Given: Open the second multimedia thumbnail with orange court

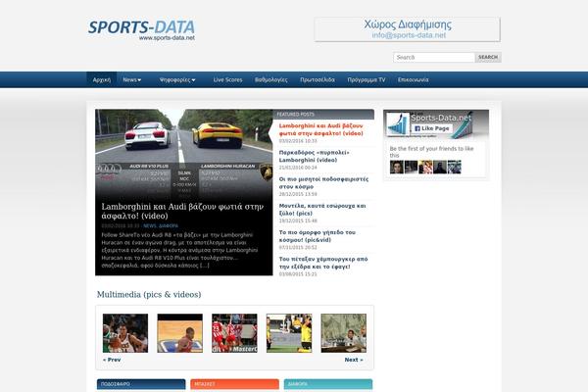Looking at the screenshot, I should click(180, 333).
